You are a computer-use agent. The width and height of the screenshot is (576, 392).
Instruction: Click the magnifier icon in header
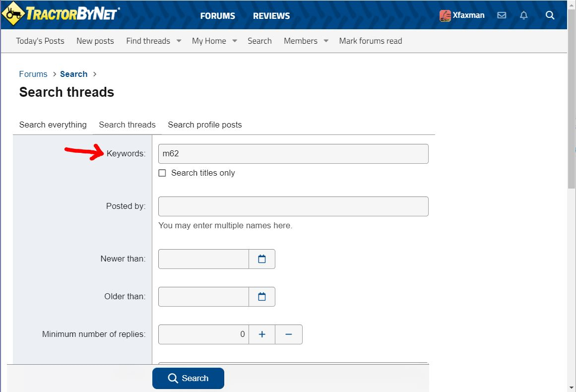point(550,15)
